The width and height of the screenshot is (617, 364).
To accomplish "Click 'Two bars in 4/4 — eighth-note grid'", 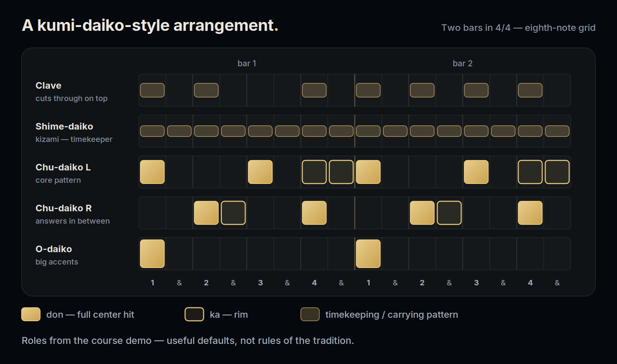I will [x=518, y=28].
